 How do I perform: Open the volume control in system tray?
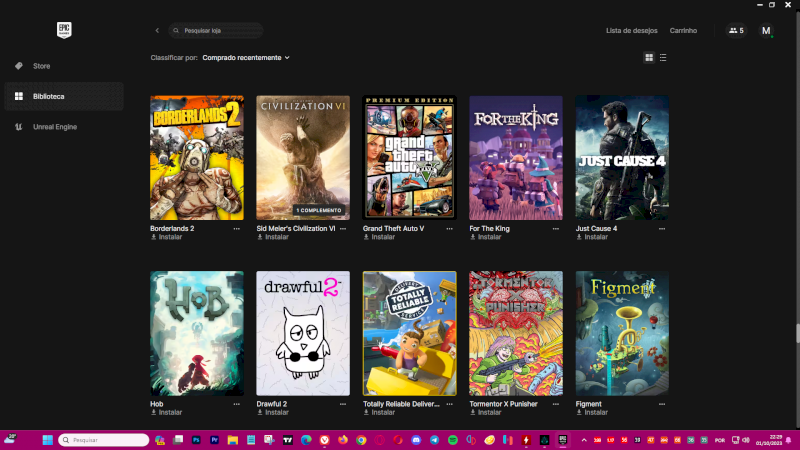click(x=746, y=440)
